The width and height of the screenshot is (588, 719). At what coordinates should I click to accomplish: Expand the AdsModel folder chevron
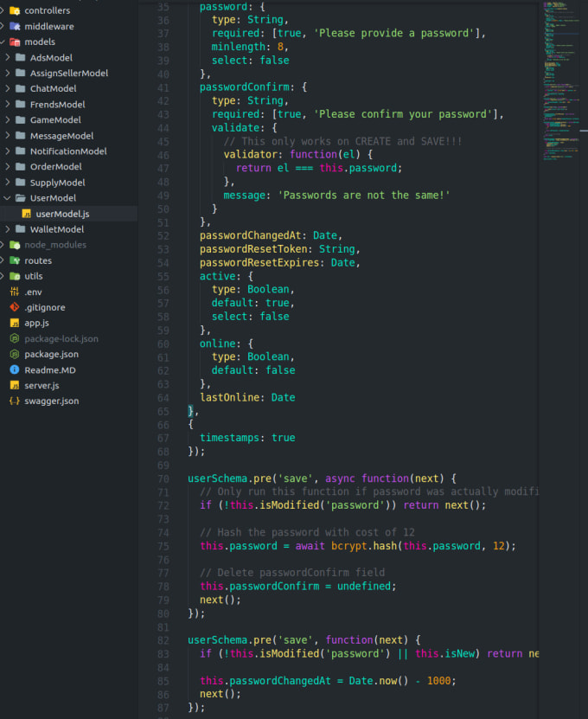click(7, 57)
